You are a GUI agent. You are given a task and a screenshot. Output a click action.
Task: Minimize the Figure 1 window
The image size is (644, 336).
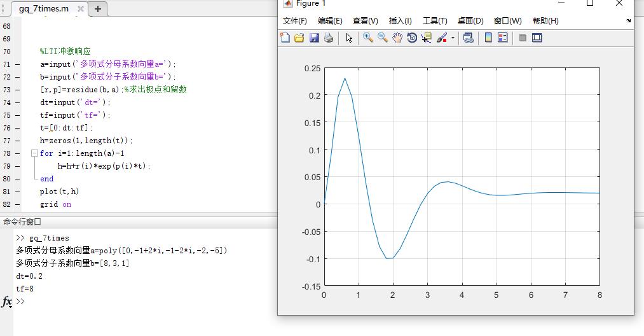(x=561, y=3)
